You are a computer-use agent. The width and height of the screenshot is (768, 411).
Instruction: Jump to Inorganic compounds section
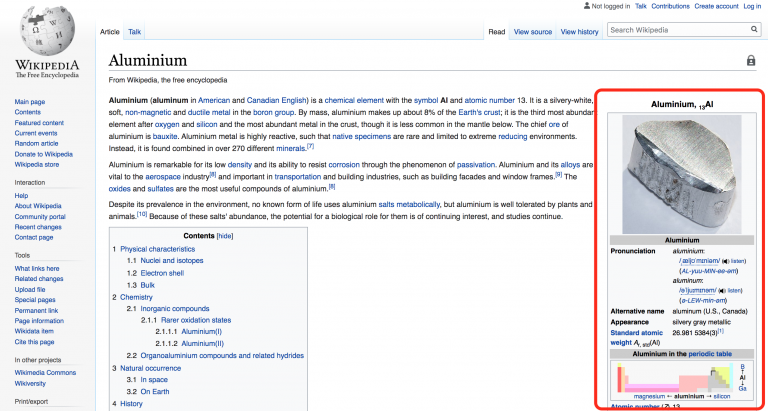click(x=175, y=309)
